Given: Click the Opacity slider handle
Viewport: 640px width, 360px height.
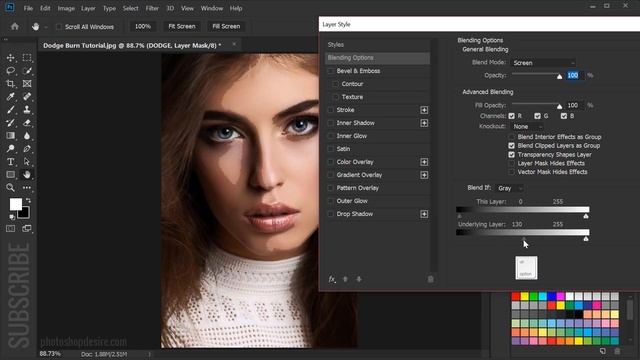Looking at the screenshot, I should (x=560, y=76).
